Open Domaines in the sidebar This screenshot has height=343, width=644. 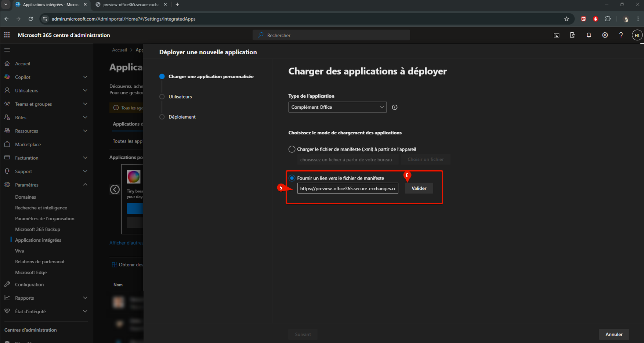click(x=26, y=197)
